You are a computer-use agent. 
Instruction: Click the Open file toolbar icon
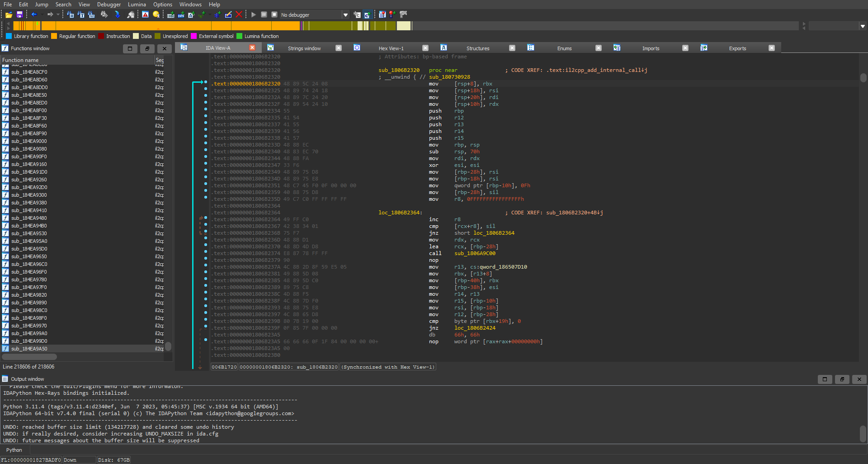click(9, 15)
